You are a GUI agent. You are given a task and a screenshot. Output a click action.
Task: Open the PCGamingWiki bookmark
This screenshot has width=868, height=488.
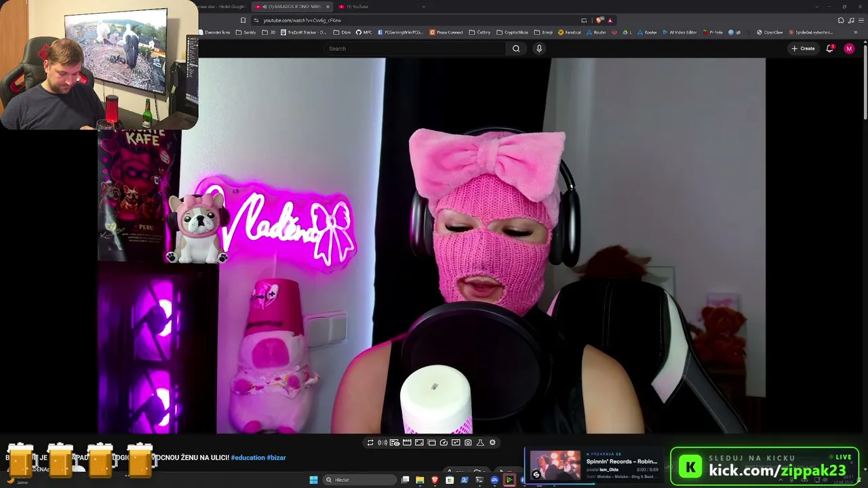coord(400,33)
